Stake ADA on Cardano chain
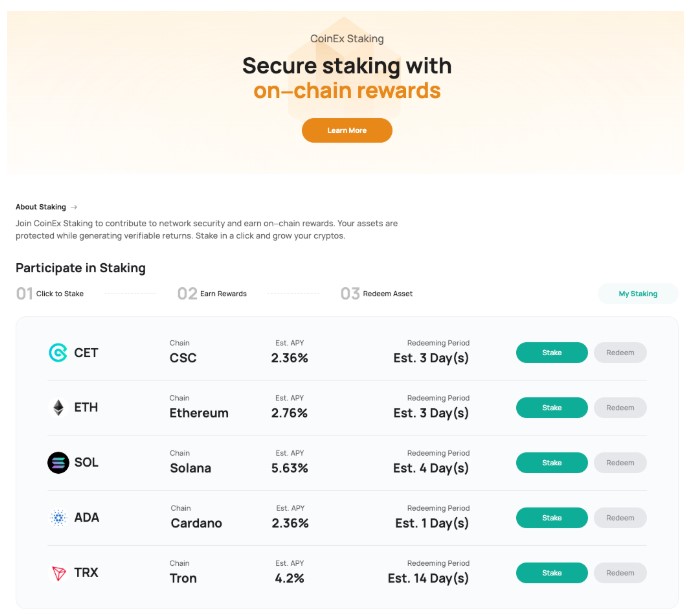This screenshot has height=616, width=688. pos(552,518)
